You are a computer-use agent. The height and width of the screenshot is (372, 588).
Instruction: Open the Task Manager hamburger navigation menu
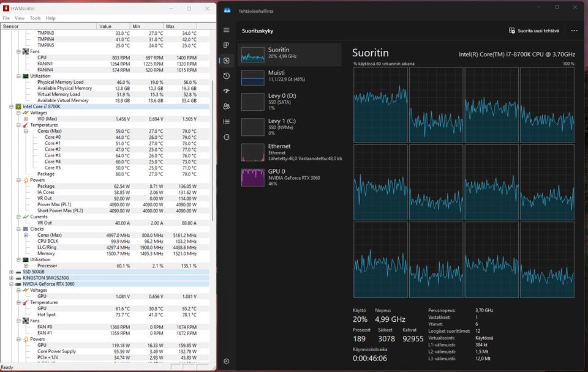click(227, 30)
